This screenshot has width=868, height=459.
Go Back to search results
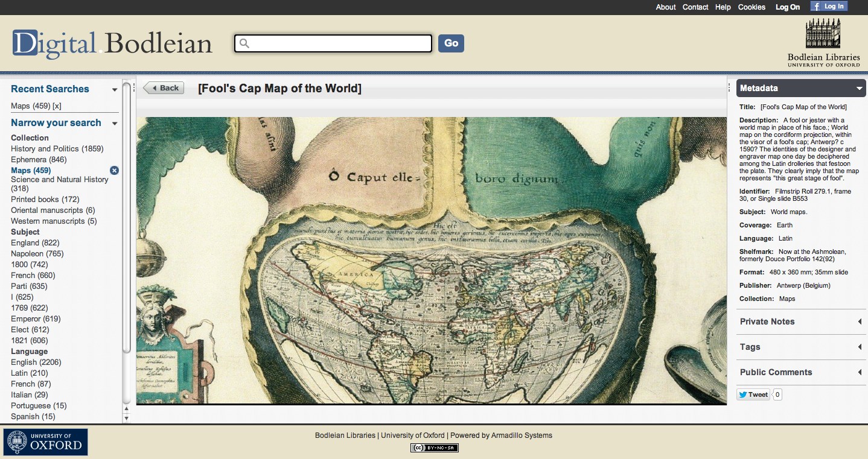point(164,88)
